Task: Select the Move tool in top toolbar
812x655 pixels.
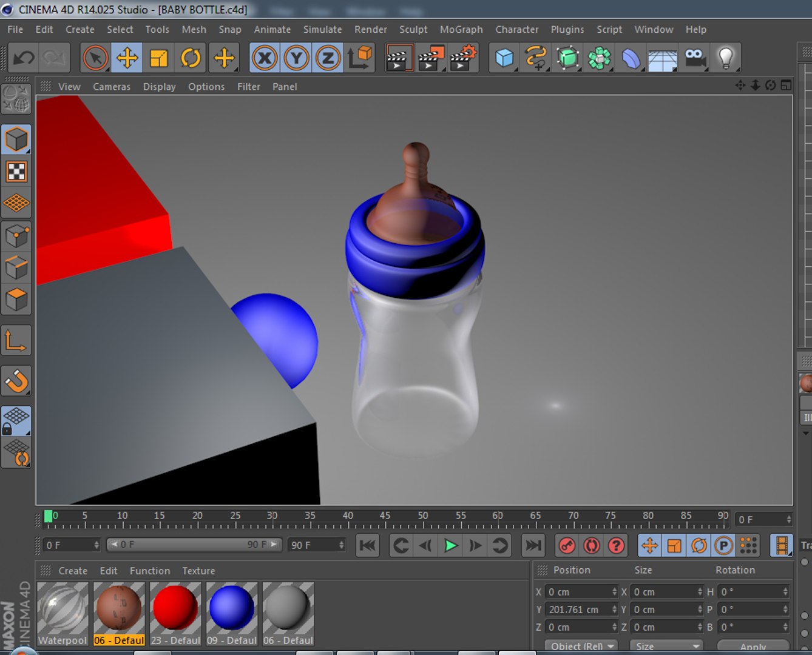Action: [127, 58]
